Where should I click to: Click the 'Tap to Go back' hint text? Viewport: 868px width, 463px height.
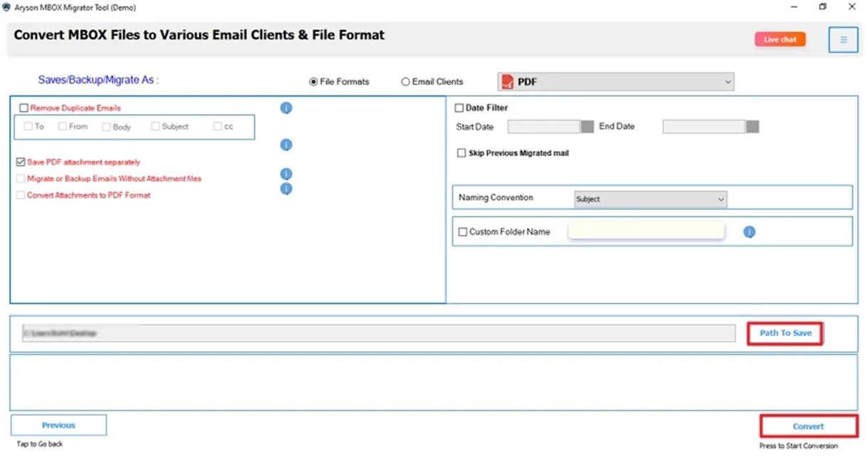40,444
